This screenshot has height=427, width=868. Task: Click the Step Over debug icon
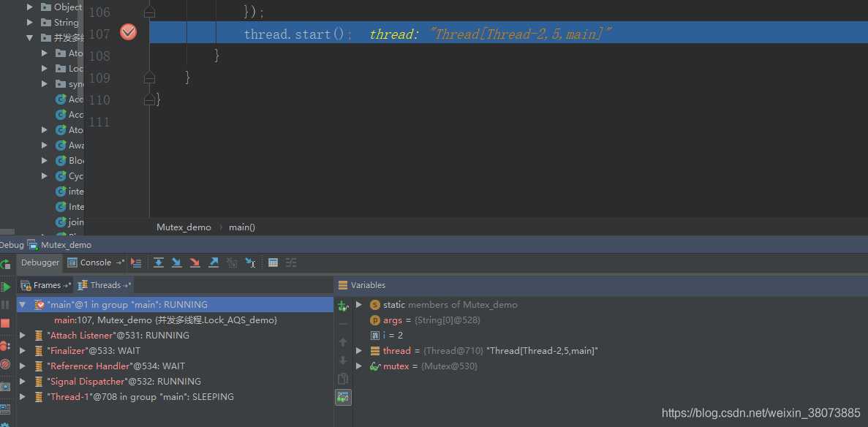click(158, 262)
